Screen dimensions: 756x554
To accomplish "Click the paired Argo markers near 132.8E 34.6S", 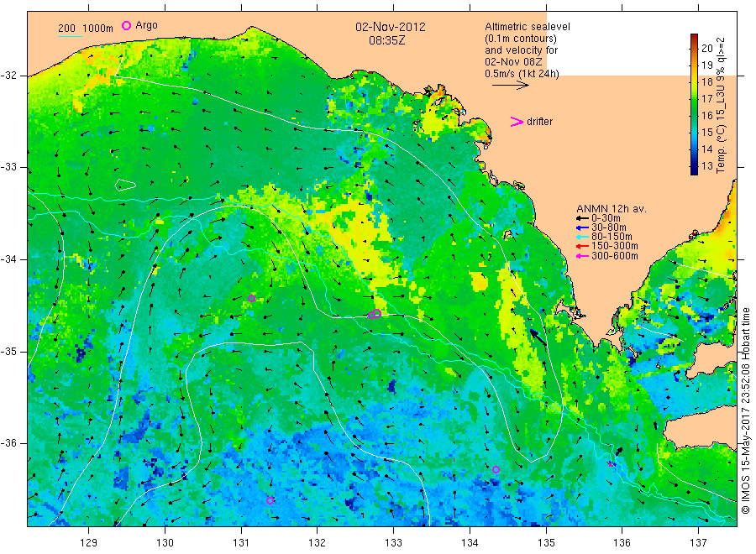I will coord(375,314).
